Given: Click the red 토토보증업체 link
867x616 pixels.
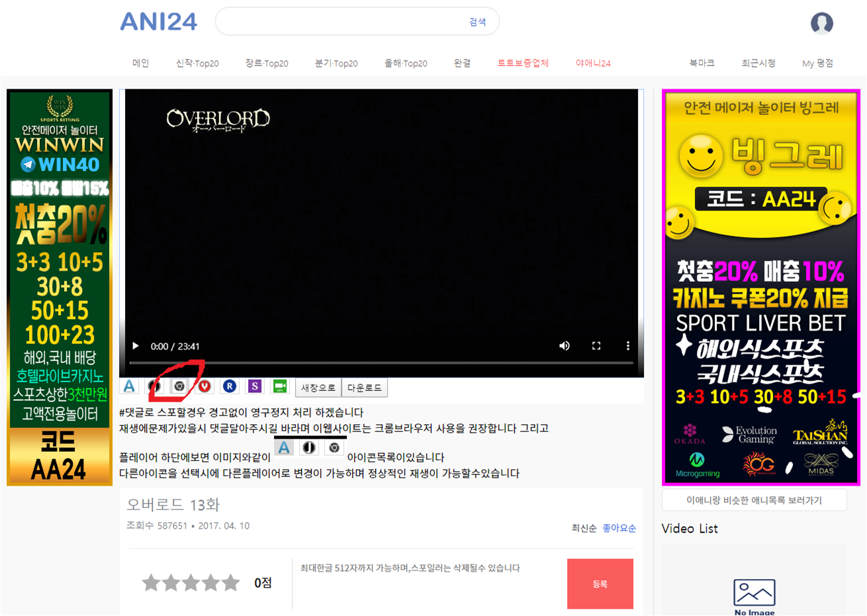Looking at the screenshot, I should (x=523, y=63).
